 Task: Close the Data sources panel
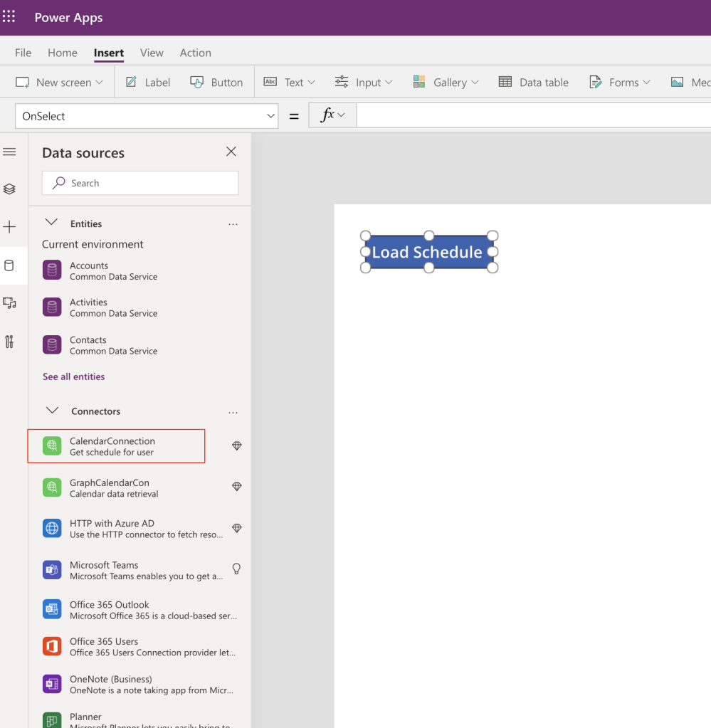231,152
